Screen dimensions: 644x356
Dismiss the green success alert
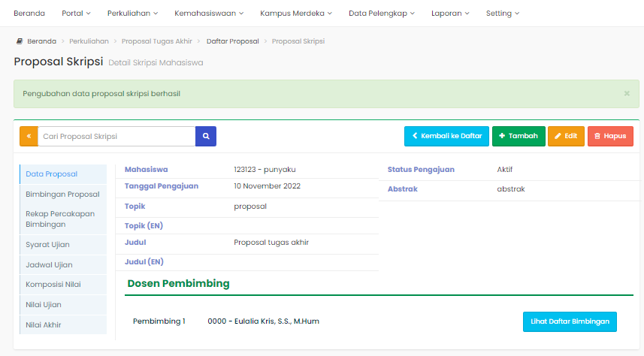627,94
